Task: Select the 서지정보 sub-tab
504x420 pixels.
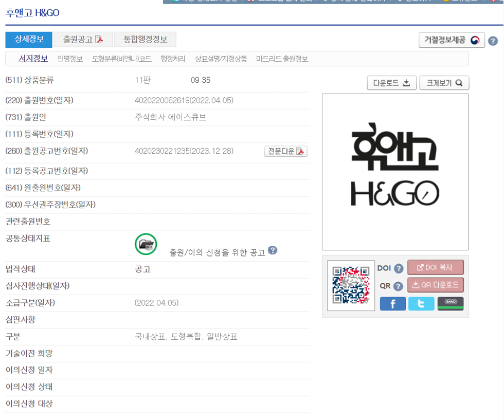Action: [x=33, y=59]
